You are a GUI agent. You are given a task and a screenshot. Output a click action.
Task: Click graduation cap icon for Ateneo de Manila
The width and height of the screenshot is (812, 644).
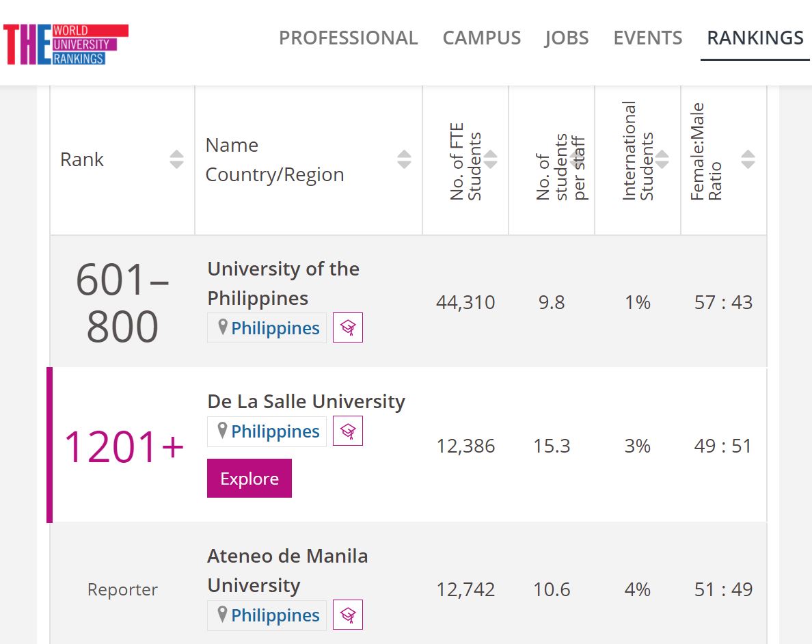coord(347,615)
